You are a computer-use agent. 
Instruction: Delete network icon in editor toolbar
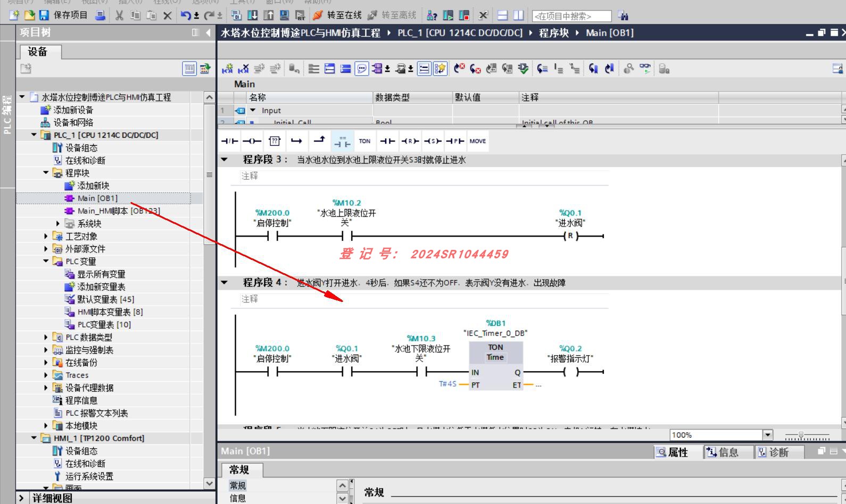(243, 69)
